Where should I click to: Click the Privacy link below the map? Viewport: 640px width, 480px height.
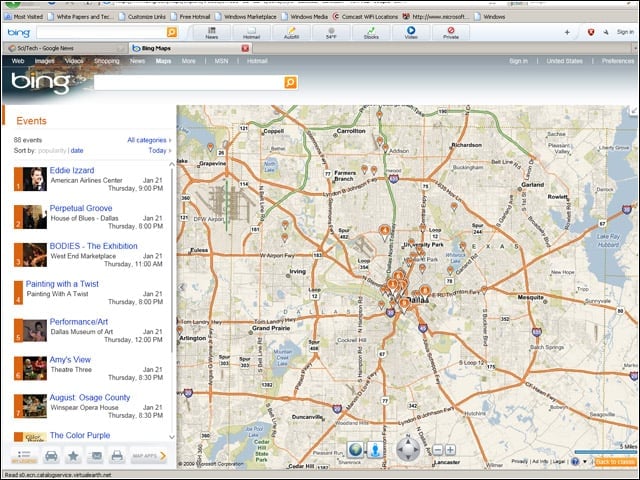point(520,461)
